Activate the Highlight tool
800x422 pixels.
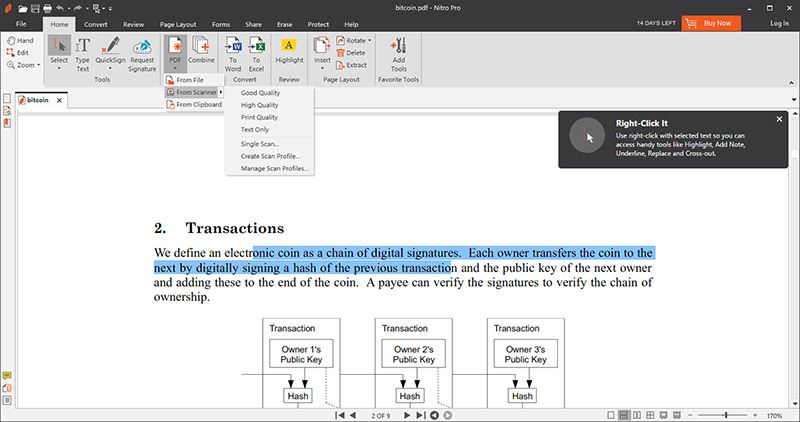(289, 51)
